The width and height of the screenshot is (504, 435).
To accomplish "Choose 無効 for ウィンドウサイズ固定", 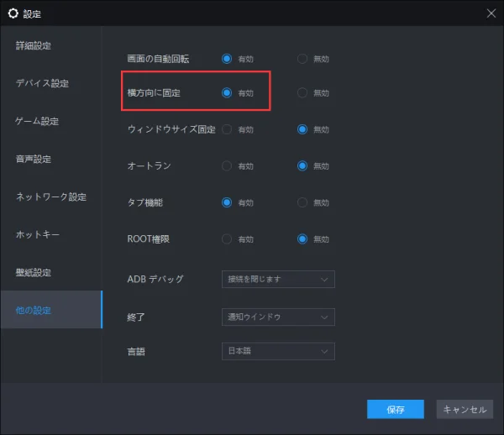I will [302, 129].
